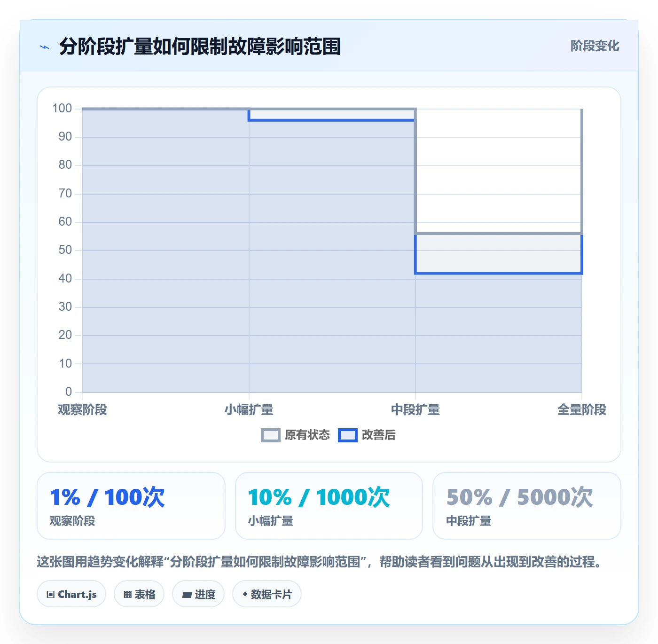658x644 pixels.
Task: Click the description paragraph starting with 这张图用趋势变化
Action: tap(320, 562)
